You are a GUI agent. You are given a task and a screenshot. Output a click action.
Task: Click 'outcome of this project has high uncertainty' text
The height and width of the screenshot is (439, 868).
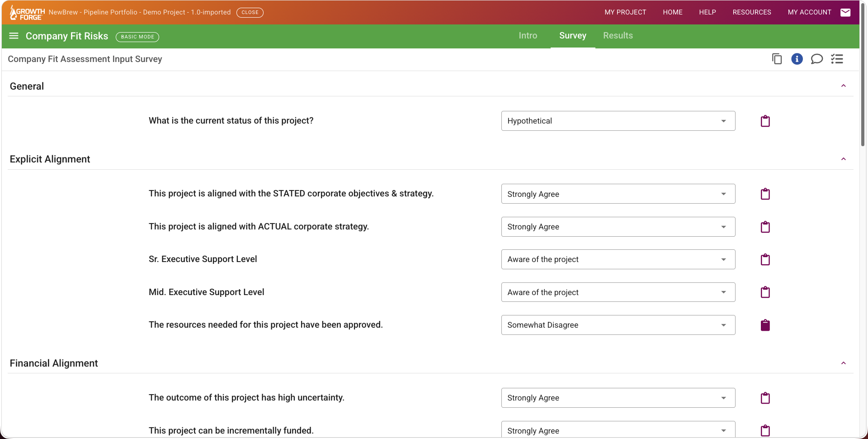(246, 398)
